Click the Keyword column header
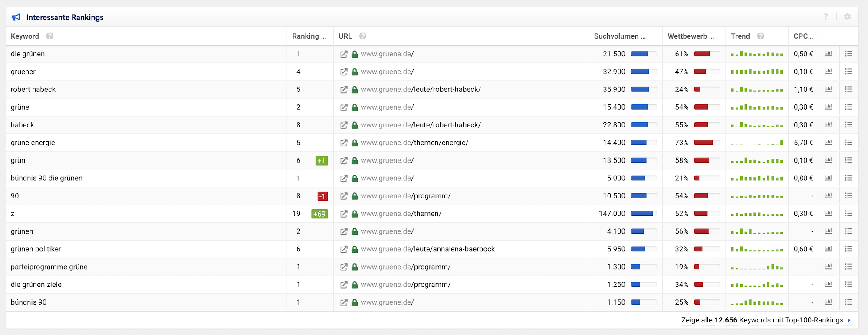 25,36
